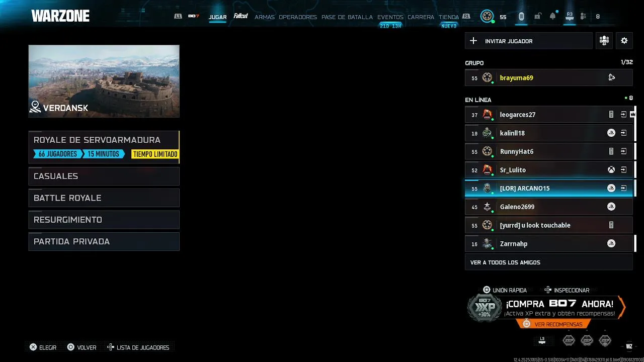This screenshot has width=644, height=362.
Task: Select Royale de Servoarmadura mode
Action: tap(104, 147)
